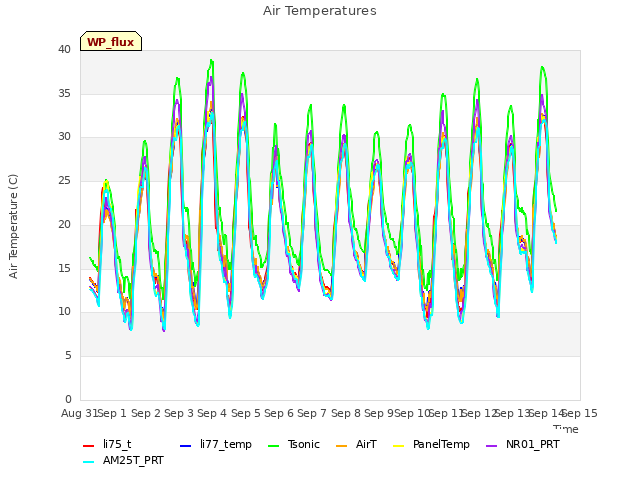Click the yellow PanelTemp legend swatch
This screenshot has height=480, width=640.
click(398, 445)
